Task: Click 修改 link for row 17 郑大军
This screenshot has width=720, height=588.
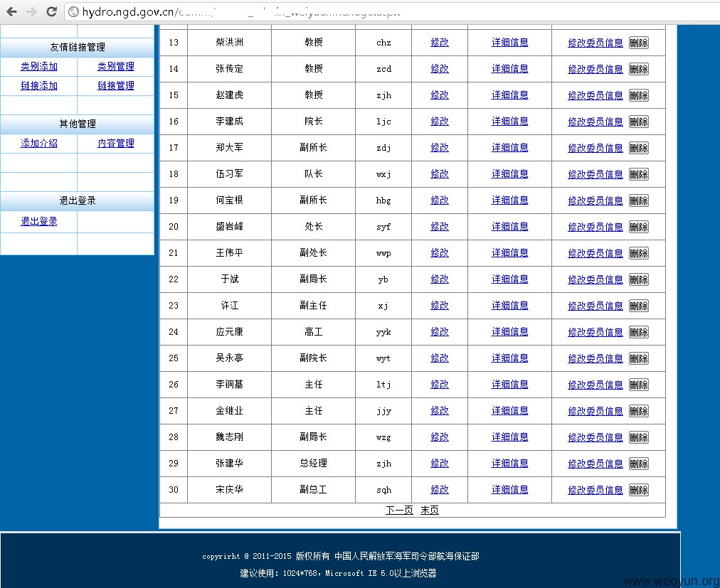Action: (x=440, y=147)
